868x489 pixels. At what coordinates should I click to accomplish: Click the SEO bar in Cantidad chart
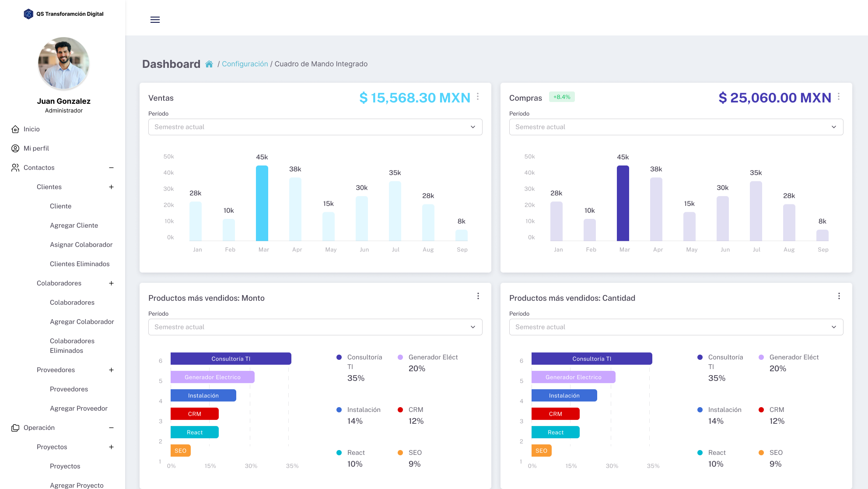pos(542,450)
